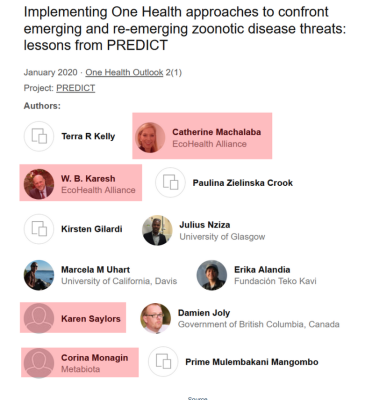Click the Prime Mulembakani Mangombo name
Viewport: 365px width, 400px height.
pyautogui.click(x=252, y=362)
